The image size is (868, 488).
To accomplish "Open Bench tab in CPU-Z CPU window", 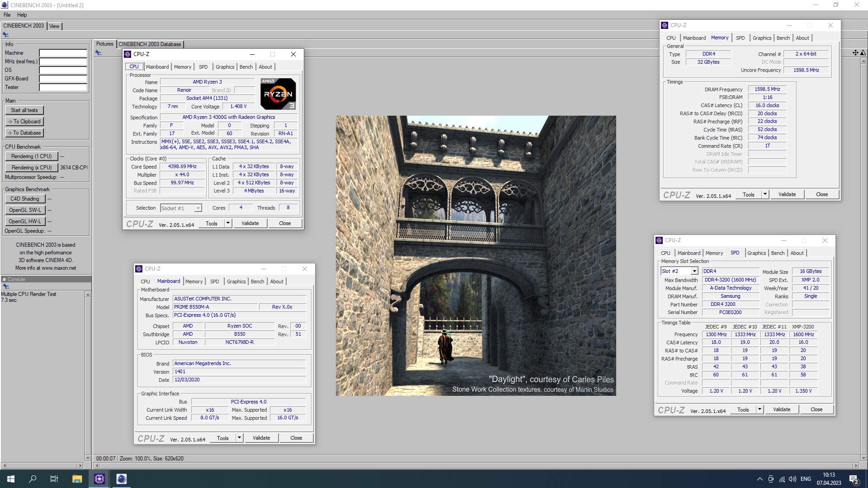I will click(246, 67).
